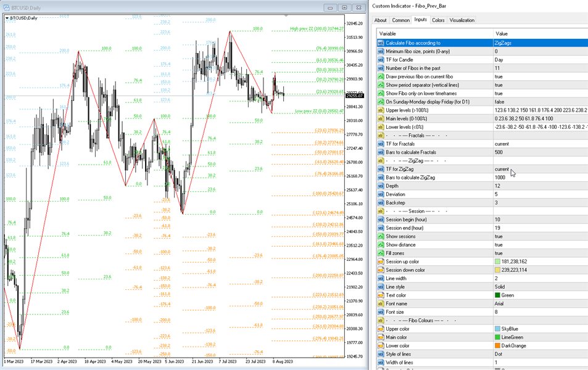Change the SkyBlue Upper color swatch
This screenshot has height=370, width=588.
[497, 329]
